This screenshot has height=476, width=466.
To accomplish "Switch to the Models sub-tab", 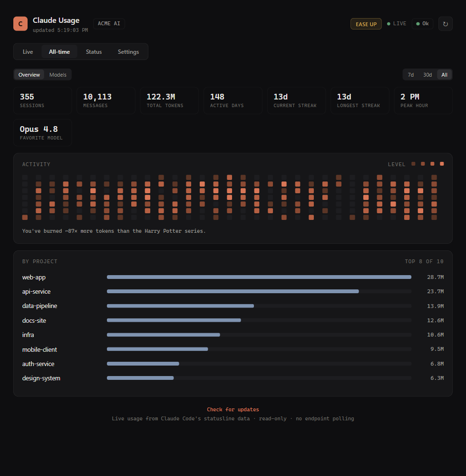I will 58,75.
